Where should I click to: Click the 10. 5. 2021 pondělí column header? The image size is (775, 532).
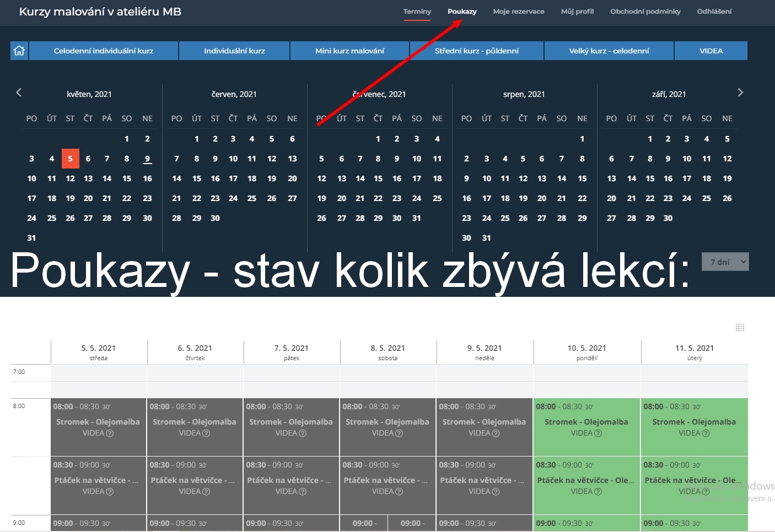pyautogui.click(x=587, y=352)
